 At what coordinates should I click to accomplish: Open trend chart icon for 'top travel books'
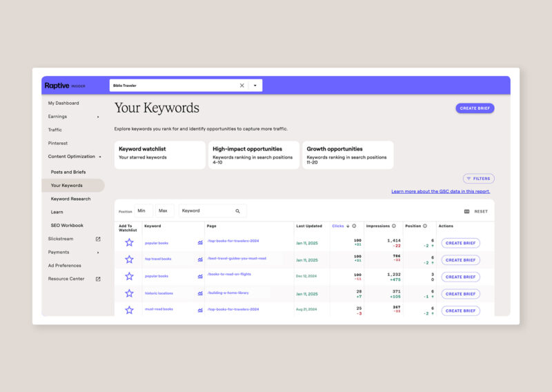point(200,259)
